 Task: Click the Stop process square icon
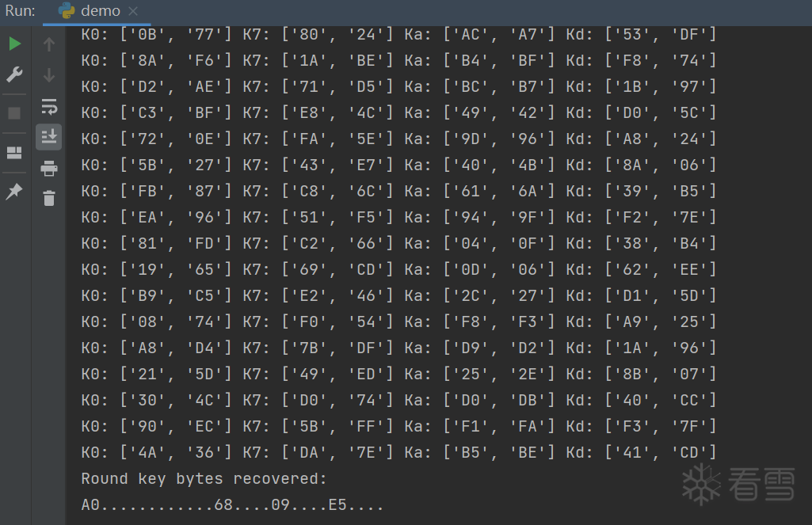click(14, 113)
